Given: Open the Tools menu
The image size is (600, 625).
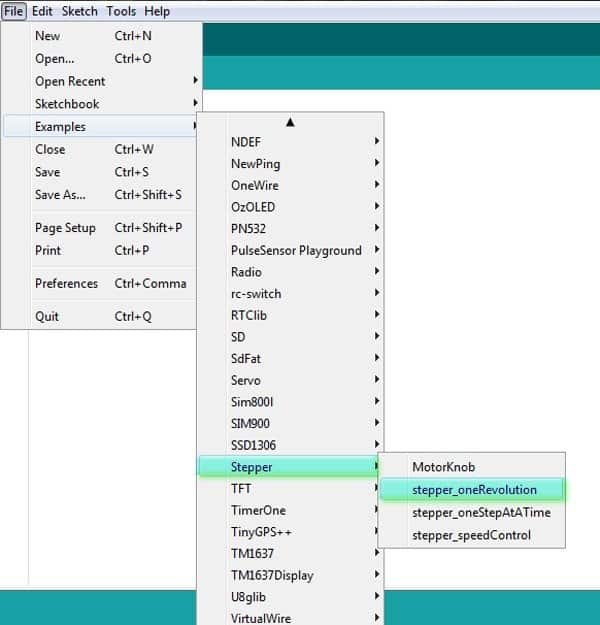Looking at the screenshot, I should tap(121, 11).
